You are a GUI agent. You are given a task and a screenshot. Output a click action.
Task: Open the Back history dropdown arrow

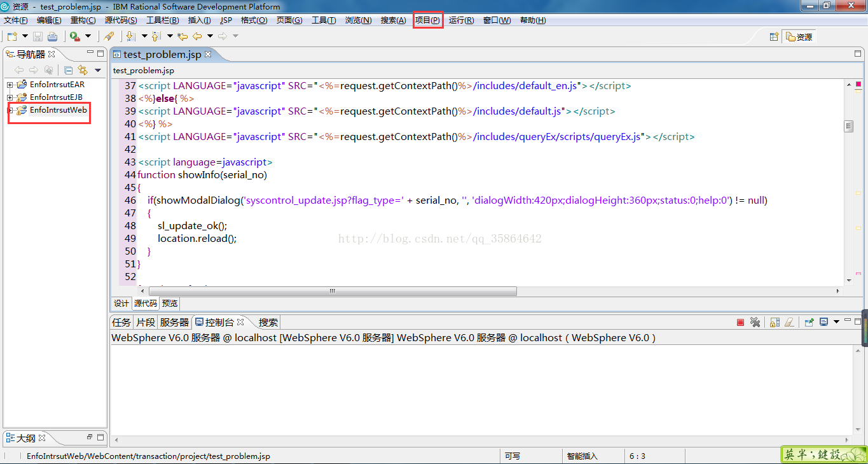(210, 36)
